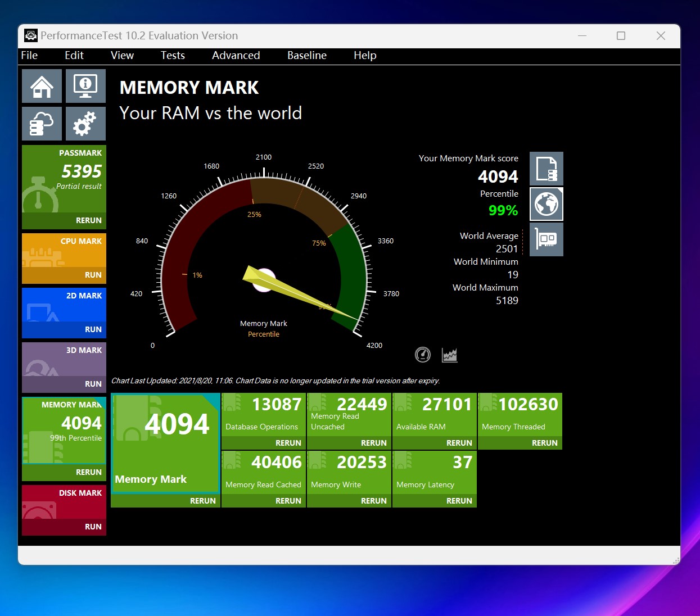700x616 pixels.
Task: Open the System Information monitor icon
Action: coord(85,86)
